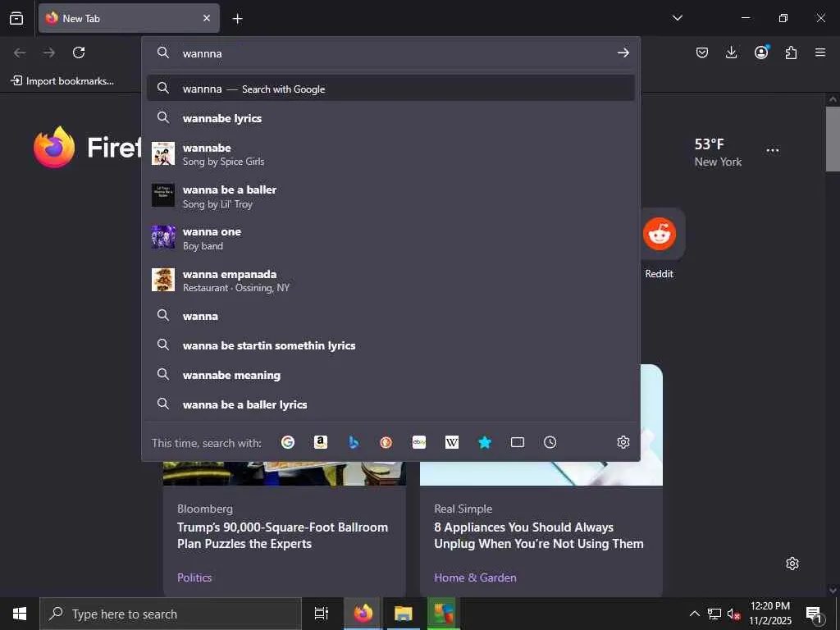840x630 pixels.
Task: Choose 'wannabe meaning' suggestion
Action: [x=390, y=375]
